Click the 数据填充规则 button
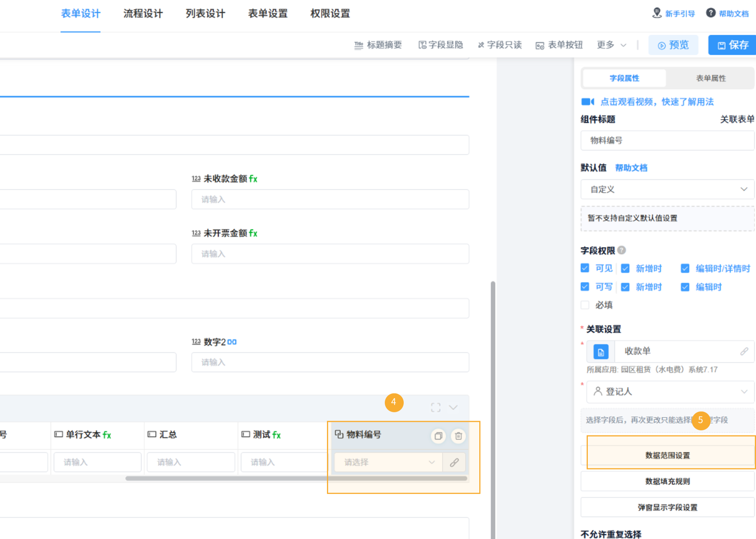Viewport: 756px width, 539px height. (x=668, y=481)
